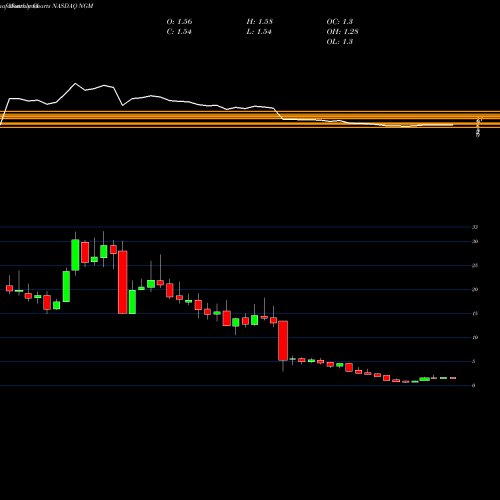Click the 'C: 1.54' close value
The height and width of the screenshot is (500, 500).
coord(179,32)
